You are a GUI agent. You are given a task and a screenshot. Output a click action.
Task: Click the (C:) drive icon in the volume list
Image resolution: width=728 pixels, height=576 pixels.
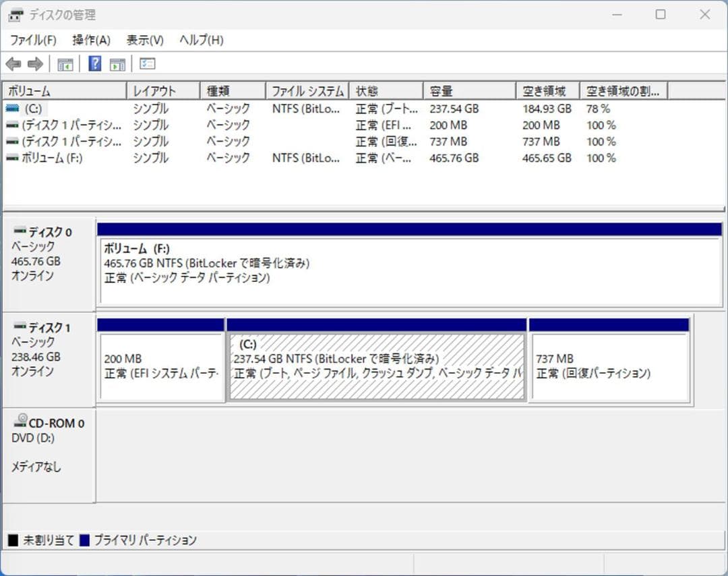13,109
